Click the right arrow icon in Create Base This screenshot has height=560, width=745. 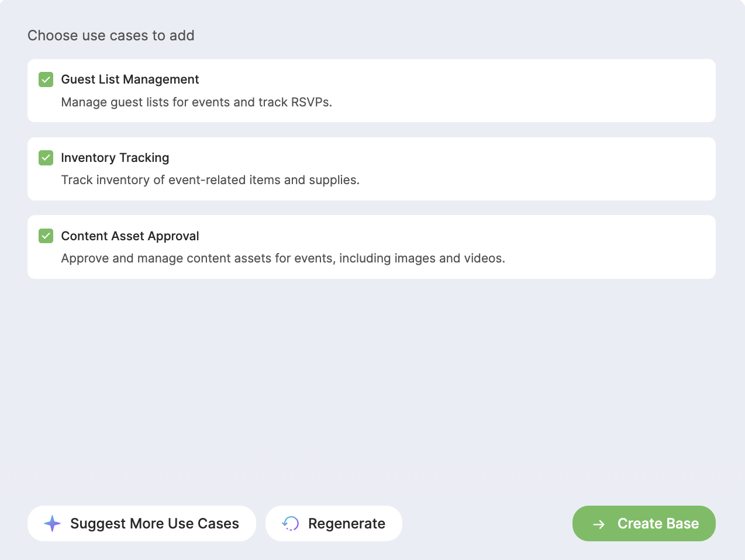[599, 524]
